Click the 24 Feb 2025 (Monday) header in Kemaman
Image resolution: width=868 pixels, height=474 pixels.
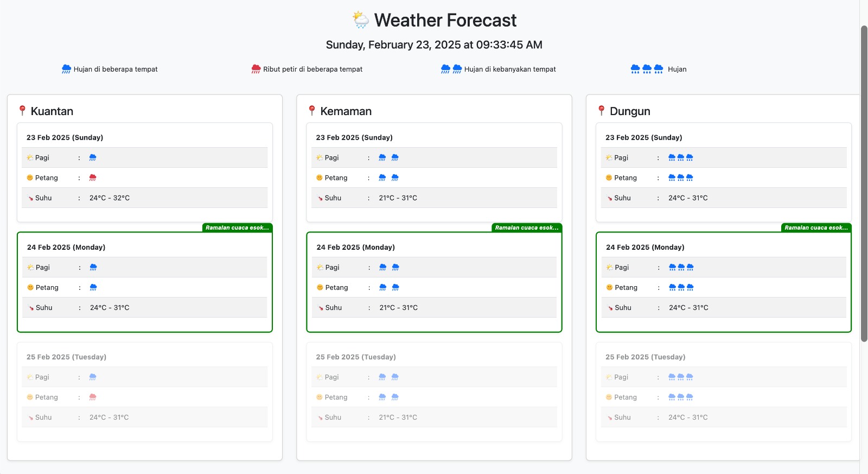click(356, 248)
